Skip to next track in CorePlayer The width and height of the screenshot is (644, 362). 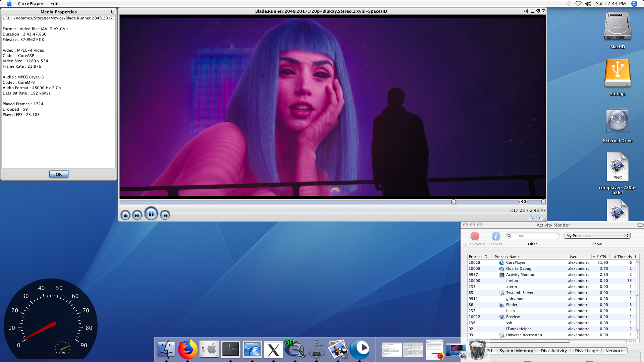165,215
